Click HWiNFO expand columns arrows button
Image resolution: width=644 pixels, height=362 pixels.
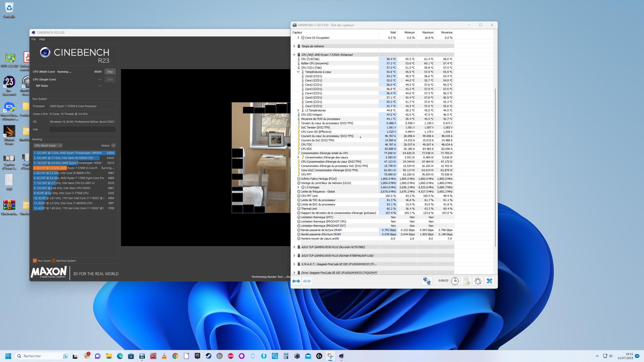point(296,281)
